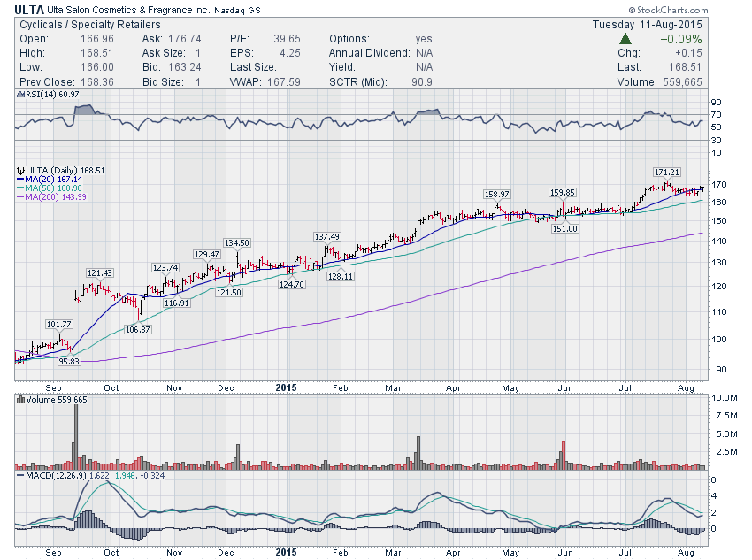This screenshot has height=560, width=752.
Task: Click the Cyclicals / Specialty Retailers sector text
Action: tap(89, 25)
